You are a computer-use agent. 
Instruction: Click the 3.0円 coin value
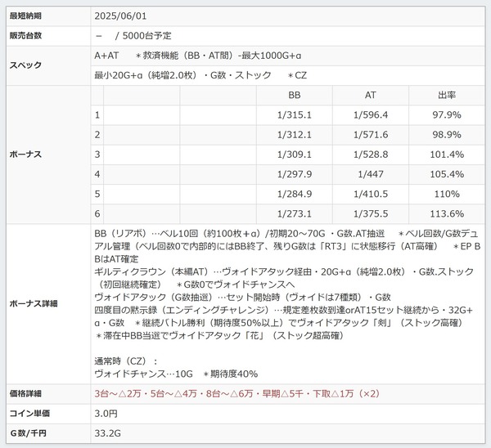[106, 414]
